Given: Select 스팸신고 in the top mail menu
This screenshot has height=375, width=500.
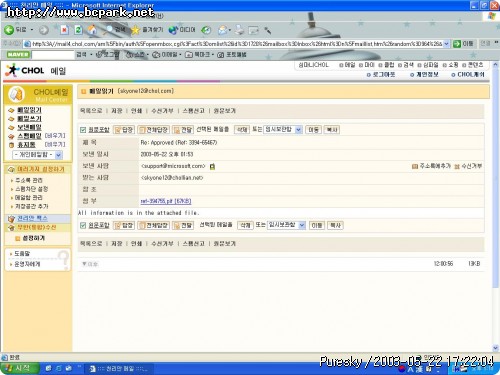Looking at the screenshot, I should (x=193, y=111).
